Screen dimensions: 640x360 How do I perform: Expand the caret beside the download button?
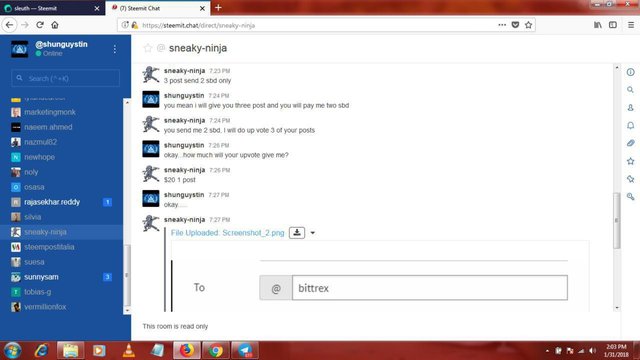pyautogui.click(x=313, y=233)
